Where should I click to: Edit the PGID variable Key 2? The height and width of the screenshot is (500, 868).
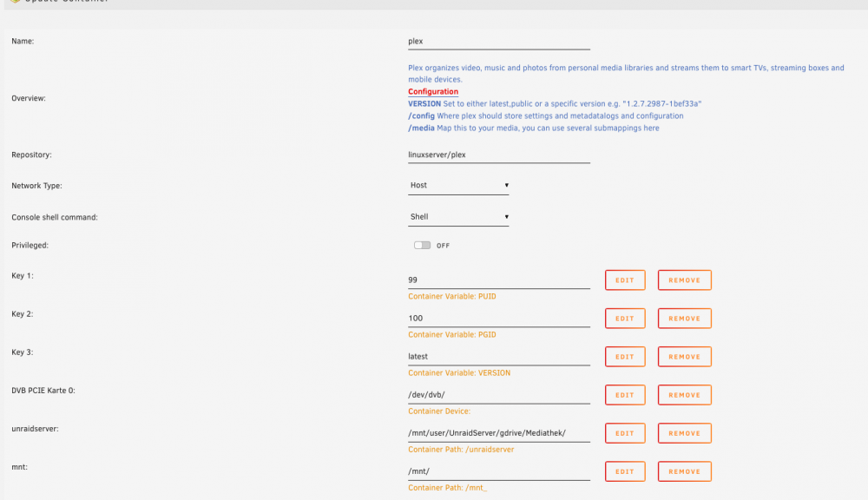[625, 319]
